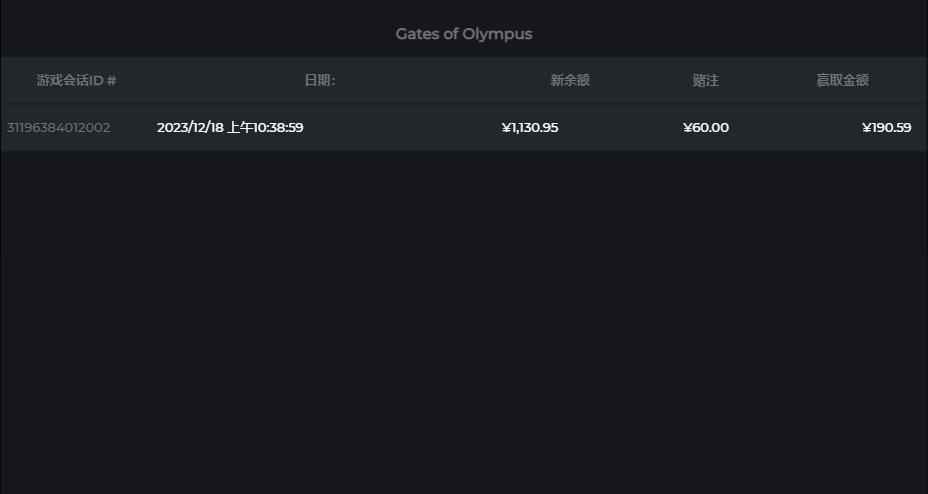
Task: Click the balance header labeled 新余额
Action: [x=570, y=81]
